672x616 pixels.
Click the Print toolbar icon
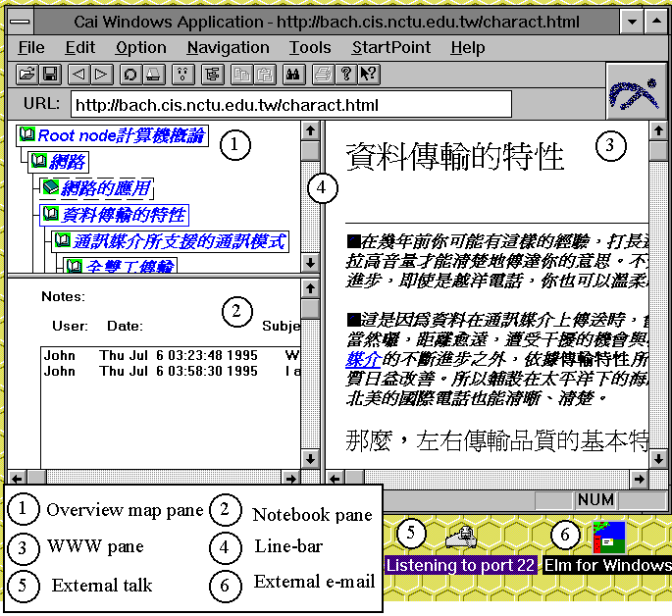coord(322,74)
